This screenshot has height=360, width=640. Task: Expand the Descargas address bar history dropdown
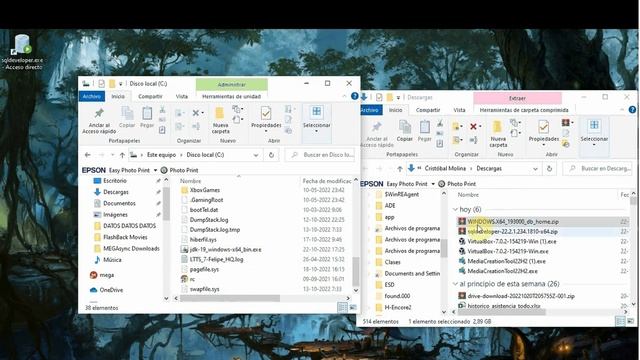(535, 169)
